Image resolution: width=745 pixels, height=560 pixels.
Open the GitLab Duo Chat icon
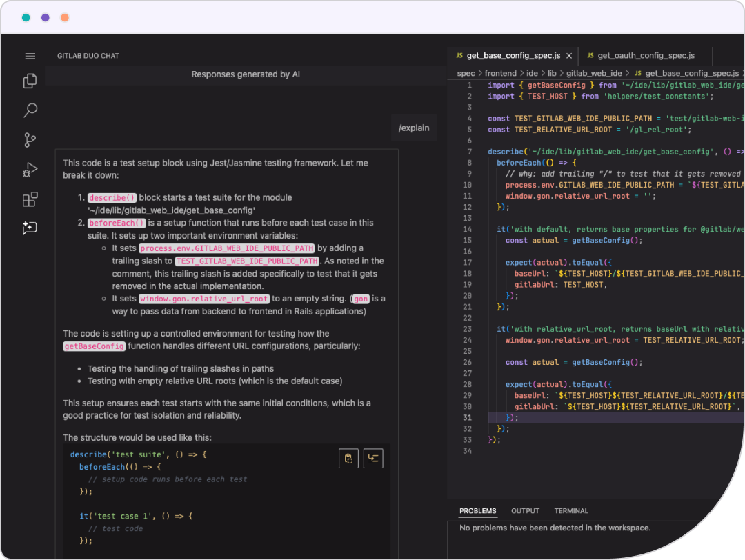30,228
